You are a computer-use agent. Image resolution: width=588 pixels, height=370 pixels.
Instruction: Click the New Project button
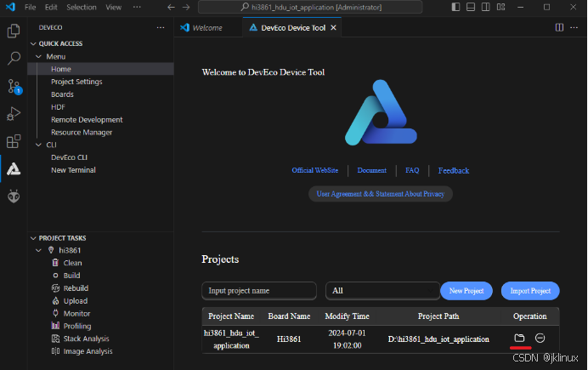tap(466, 291)
